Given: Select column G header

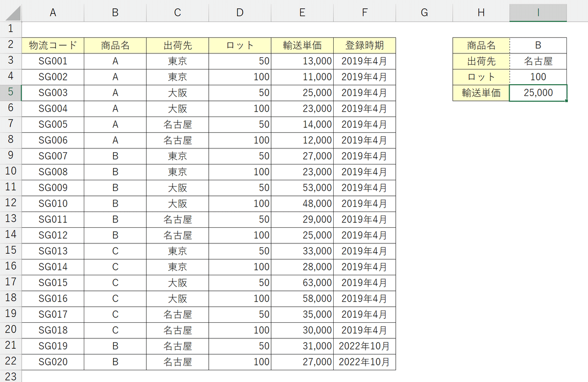Looking at the screenshot, I should [424, 13].
